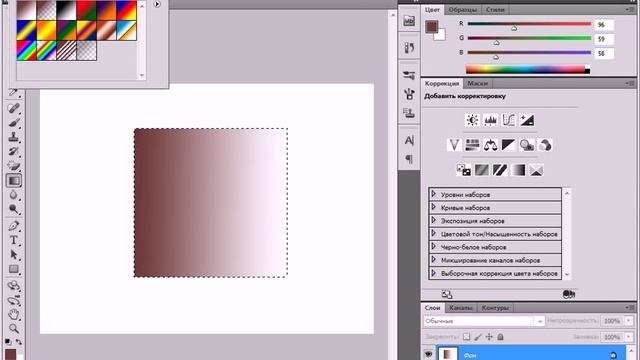This screenshot has width=640, height=360.
Task: Toggle clip adjustment to layer icon
Action: click(x=569, y=294)
